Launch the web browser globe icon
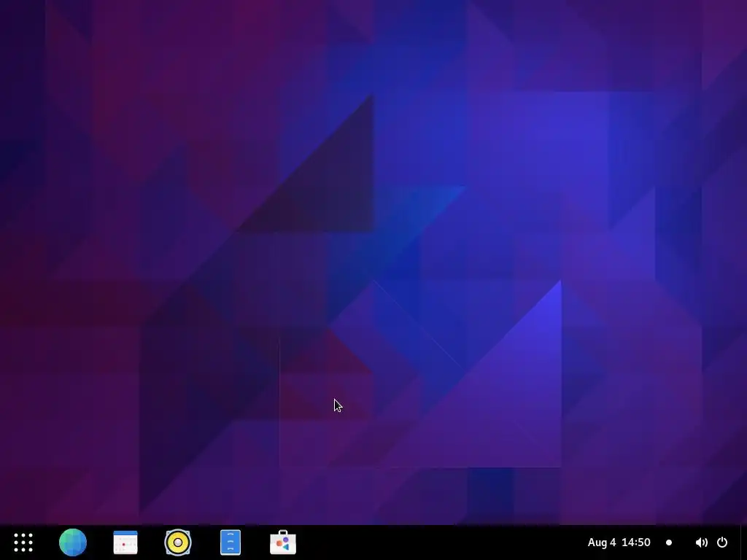Screen dimensions: 747x560 pyautogui.click(x=73, y=542)
